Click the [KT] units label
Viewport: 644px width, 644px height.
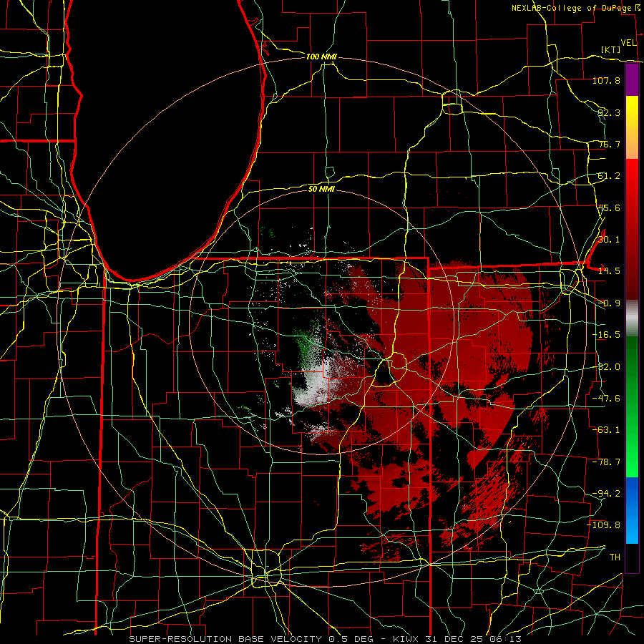(x=611, y=49)
